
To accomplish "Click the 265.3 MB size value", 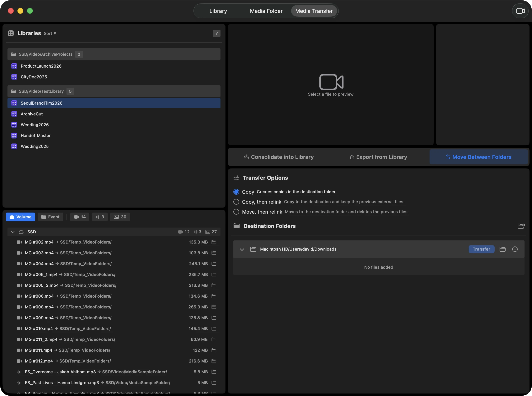I will (198, 307).
